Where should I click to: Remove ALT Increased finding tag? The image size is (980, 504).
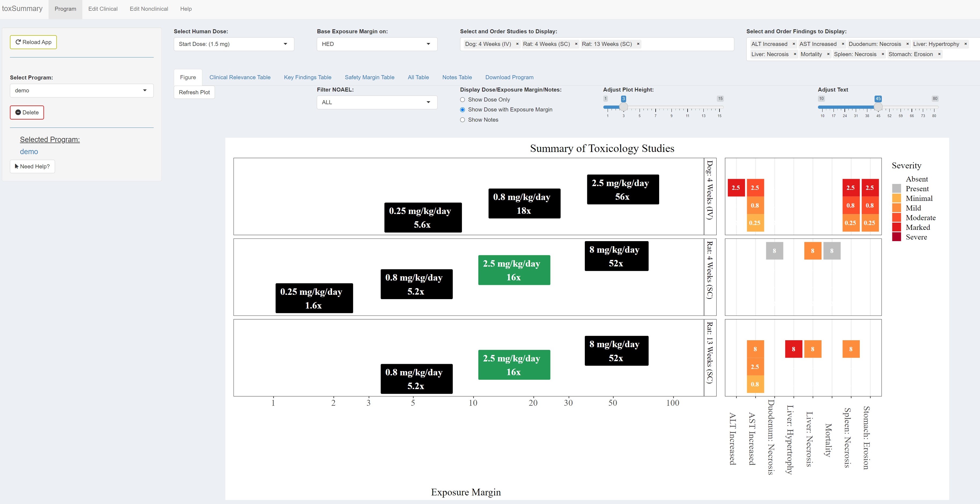(x=794, y=44)
